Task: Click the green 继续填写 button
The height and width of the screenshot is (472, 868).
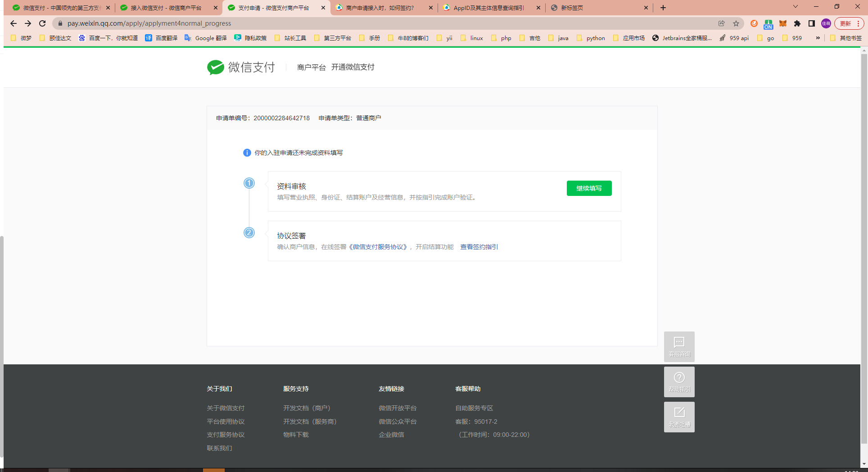Action: coord(589,188)
